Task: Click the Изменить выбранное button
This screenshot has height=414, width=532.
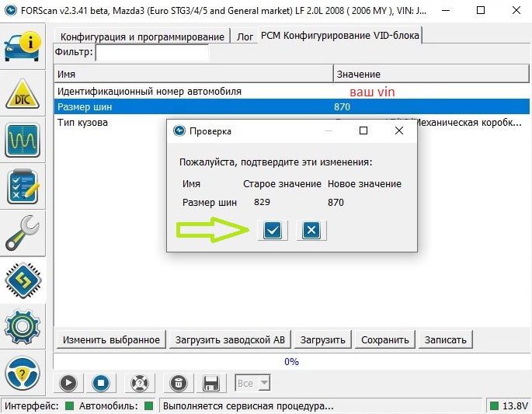Action: pos(111,339)
